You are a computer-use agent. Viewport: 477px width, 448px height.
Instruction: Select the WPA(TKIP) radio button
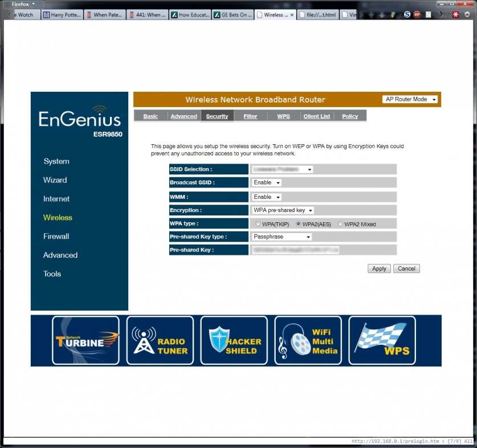coord(258,223)
